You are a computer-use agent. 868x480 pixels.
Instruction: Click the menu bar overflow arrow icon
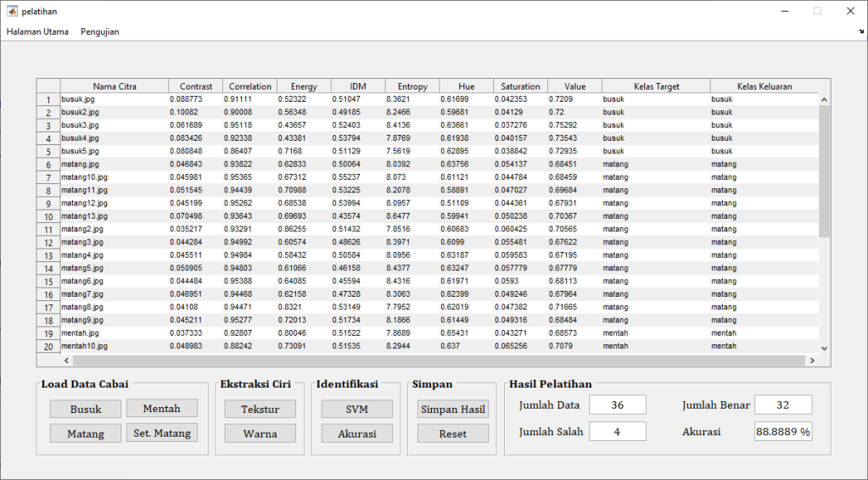861,31
